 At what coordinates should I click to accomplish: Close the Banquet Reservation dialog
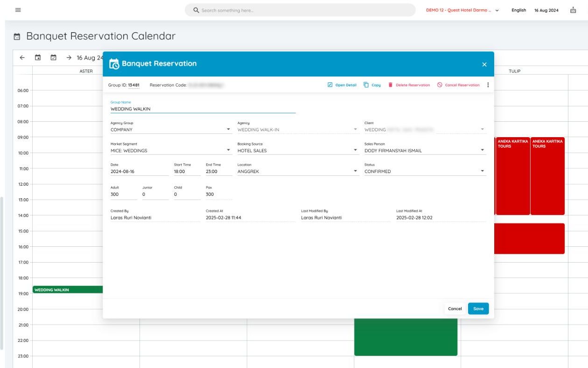click(x=484, y=64)
